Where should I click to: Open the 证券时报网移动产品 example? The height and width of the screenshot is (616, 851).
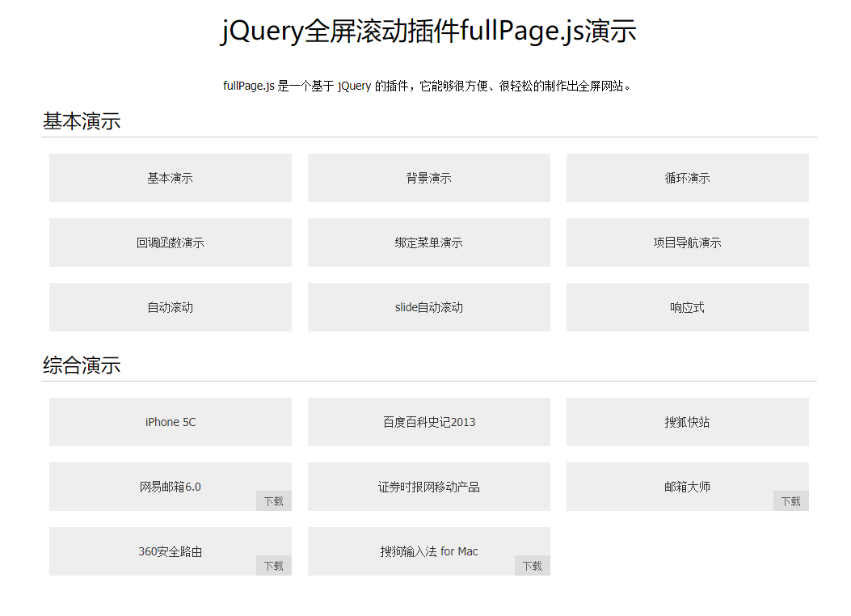click(428, 487)
